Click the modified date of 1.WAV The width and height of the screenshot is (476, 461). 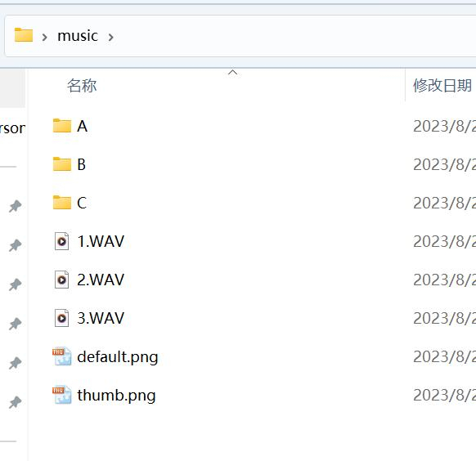click(444, 241)
